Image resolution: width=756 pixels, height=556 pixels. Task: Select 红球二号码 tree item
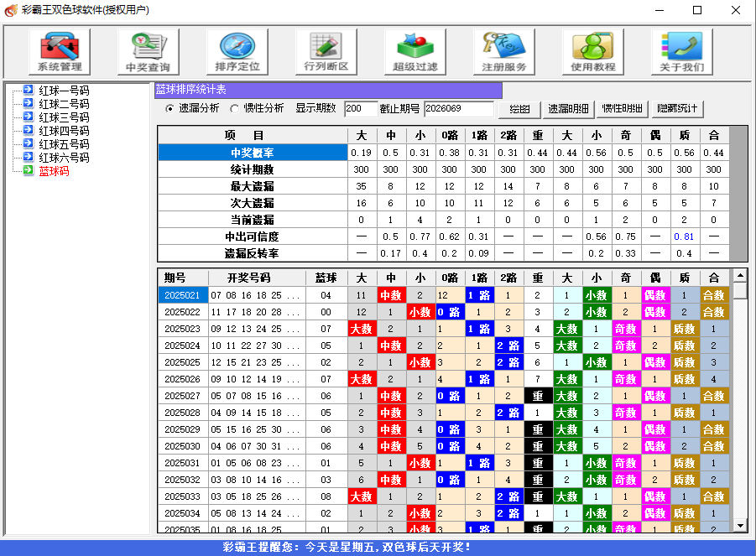click(64, 104)
